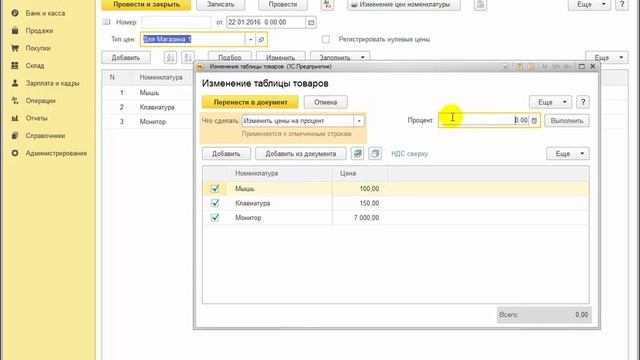This screenshot has height=360, width=640.
Task: Click the document date field
Action: pos(266,22)
